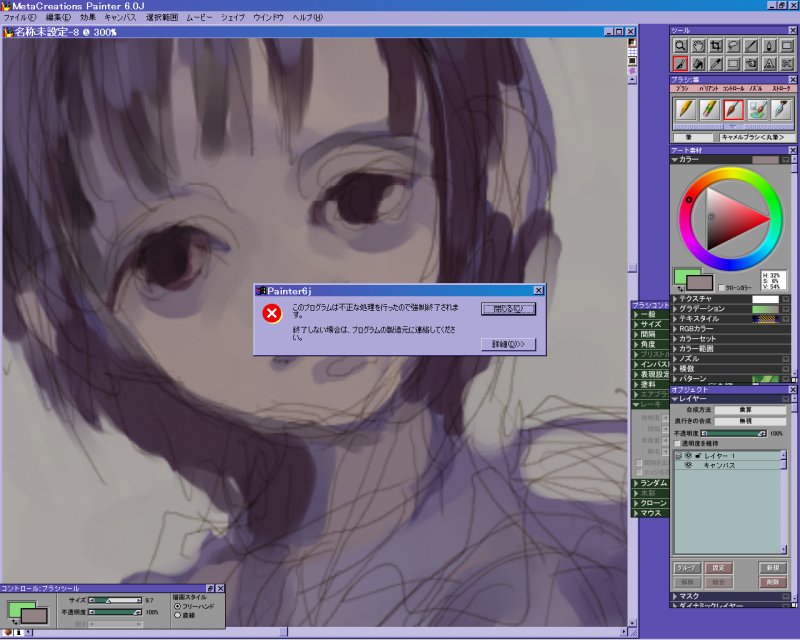The width and height of the screenshot is (800, 640).
Task: Select the Grabber hand tool
Action: tap(698, 46)
